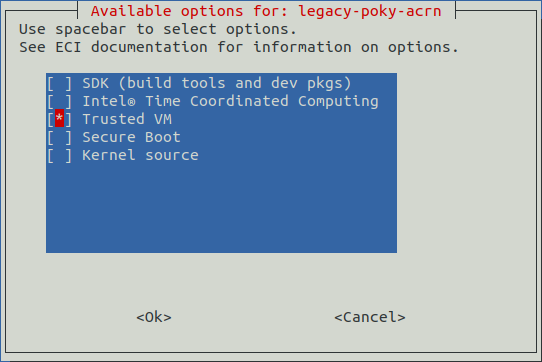542x362 pixels.
Task: Select the 'SDK (build tools and dev pkgs)' label
Action: [217, 83]
